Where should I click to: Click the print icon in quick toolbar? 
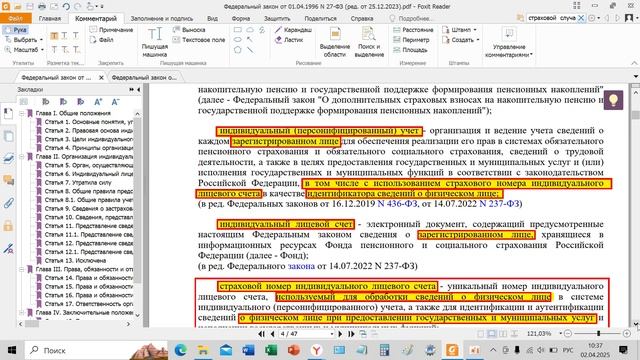click(42, 6)
